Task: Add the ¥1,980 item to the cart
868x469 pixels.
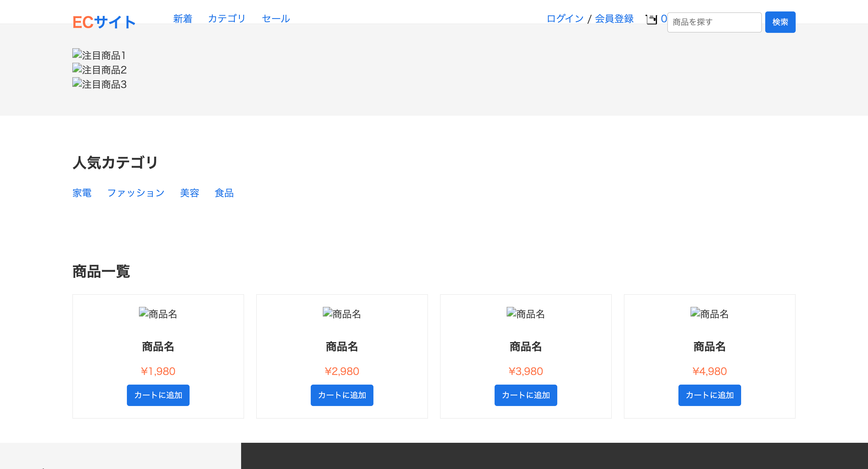Action: click(158, 395)
